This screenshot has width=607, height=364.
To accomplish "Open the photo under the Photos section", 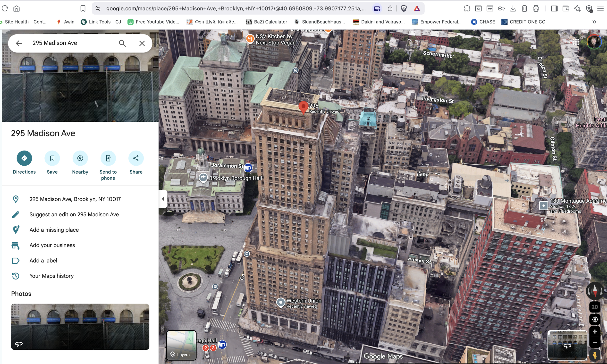I will (80, 326).
